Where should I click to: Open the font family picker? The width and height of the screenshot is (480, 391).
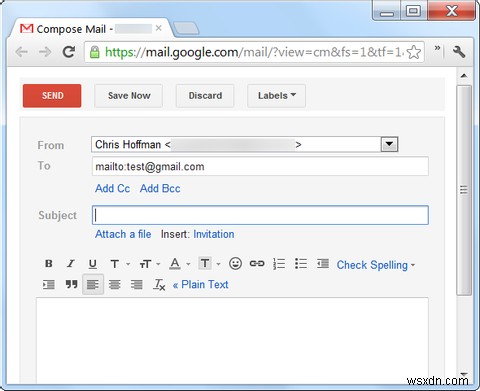(115, 264)
